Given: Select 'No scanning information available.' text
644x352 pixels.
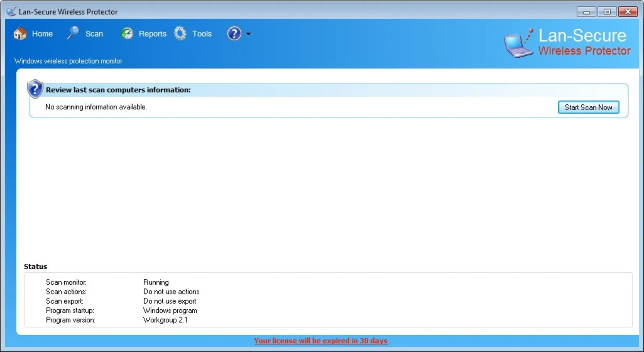Looking at the screenshot, I should pyautogui.click(x=96, y=107).
